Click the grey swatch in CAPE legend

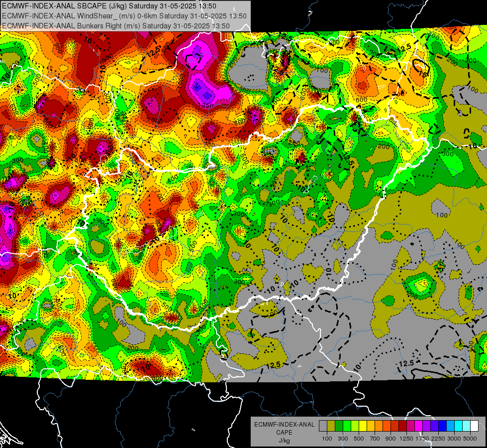(x=323, y=426)
